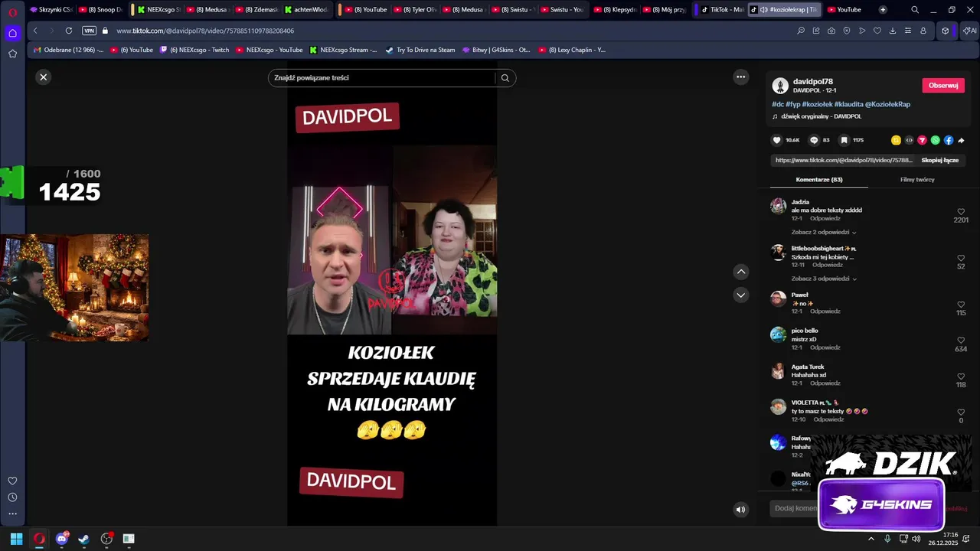Open the search tabs magnifier icon

click(916, 10)
